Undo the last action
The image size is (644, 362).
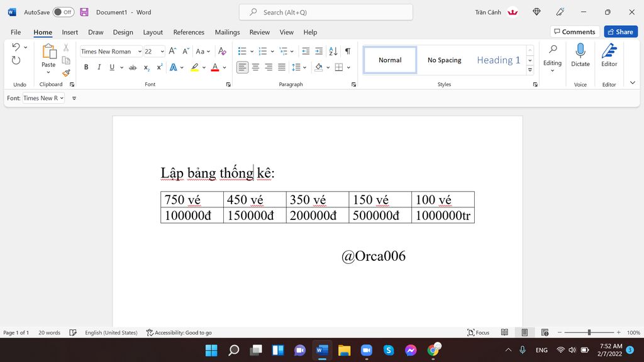coord(16,47)
